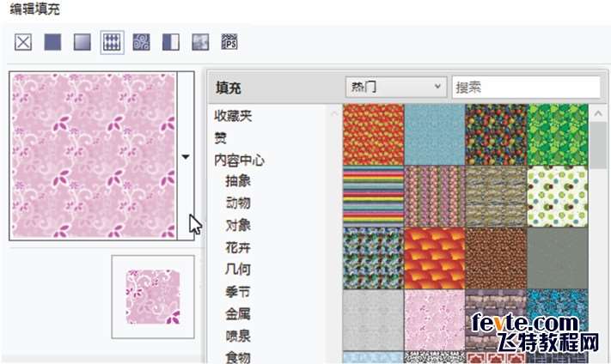Viewport: 611px width, 364px height.
Task: Select the 赞 category in list
Action: pyautogui.click(x=221, y=138)
